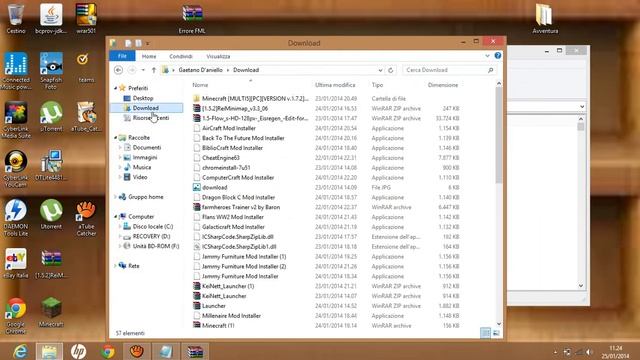The image size is (640, 360).
Task: Select the CheatEngine63 file
Action: click(x=220, y=158)
